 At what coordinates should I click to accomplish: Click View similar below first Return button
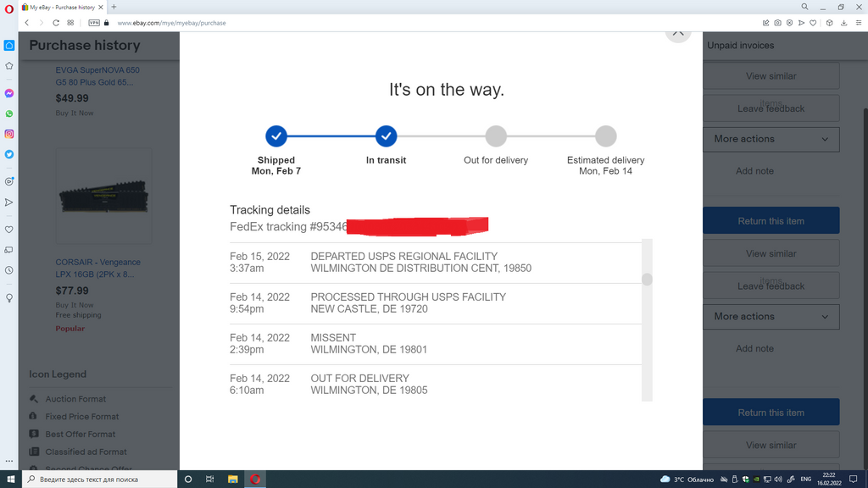coord(771,253)
